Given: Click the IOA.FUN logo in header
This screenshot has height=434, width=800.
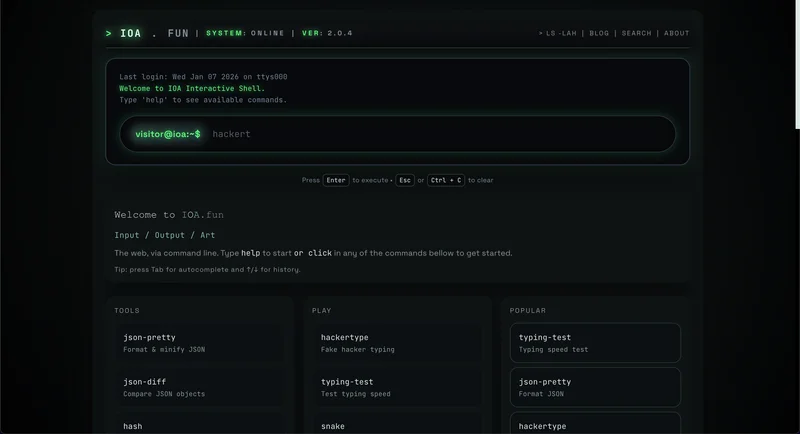Looking at the screenshot, I should click(147, 33).
